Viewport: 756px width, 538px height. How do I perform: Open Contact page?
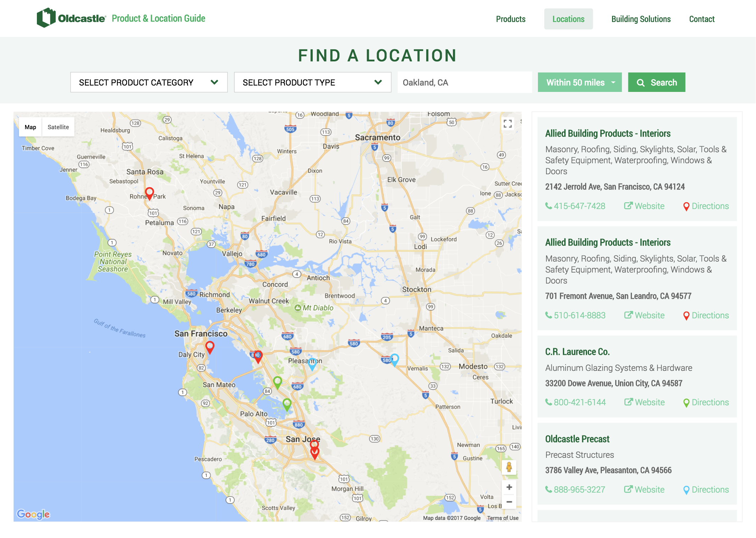[x=702, y=19]
